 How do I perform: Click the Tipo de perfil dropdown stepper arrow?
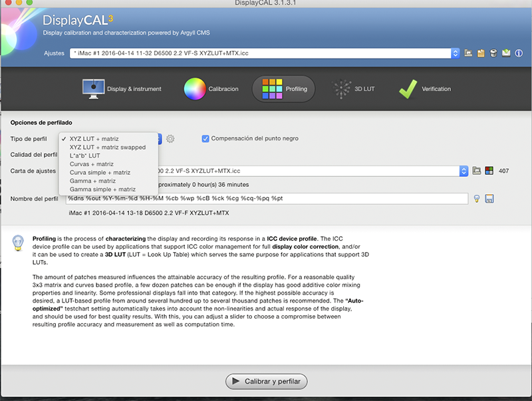159,138
